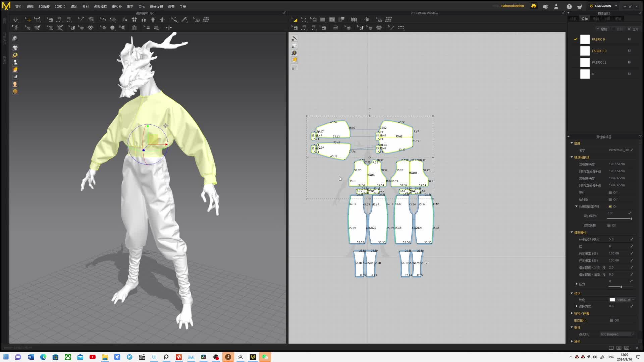644x362 pixels.
Task: Click the avatar head icon in 3D sidebar
Action: (x=15, y=84)
